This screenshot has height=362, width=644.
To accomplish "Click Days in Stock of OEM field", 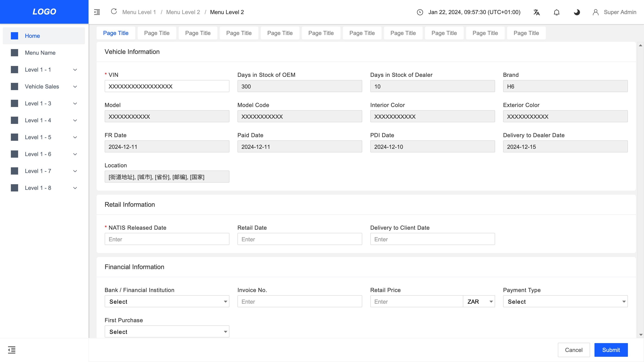I will [x=299, y=86].
